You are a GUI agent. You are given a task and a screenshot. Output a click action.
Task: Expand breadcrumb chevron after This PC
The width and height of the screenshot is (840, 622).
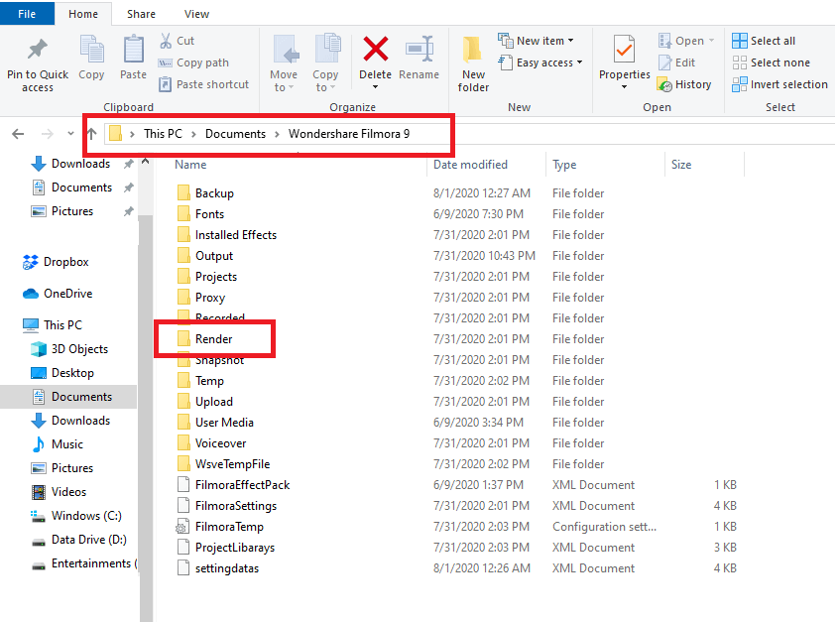pyautogui.click(x=194, y=134)
